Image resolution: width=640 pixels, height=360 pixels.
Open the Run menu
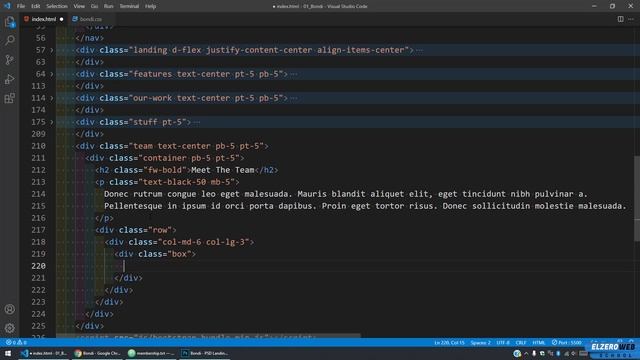109,6
